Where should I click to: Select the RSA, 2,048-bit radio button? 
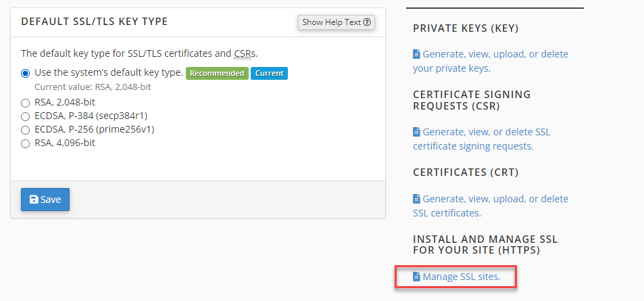pyautogui.click(x=26, y=103)
